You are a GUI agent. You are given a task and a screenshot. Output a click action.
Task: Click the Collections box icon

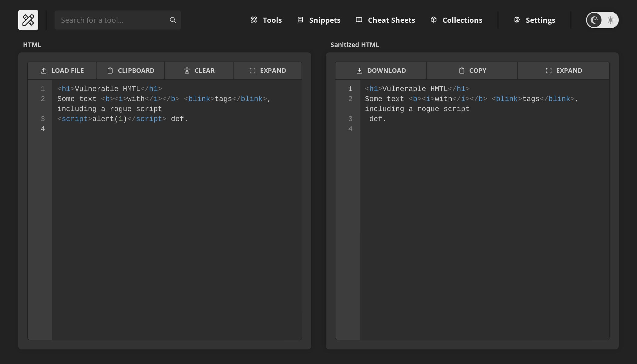click(433, 20)
